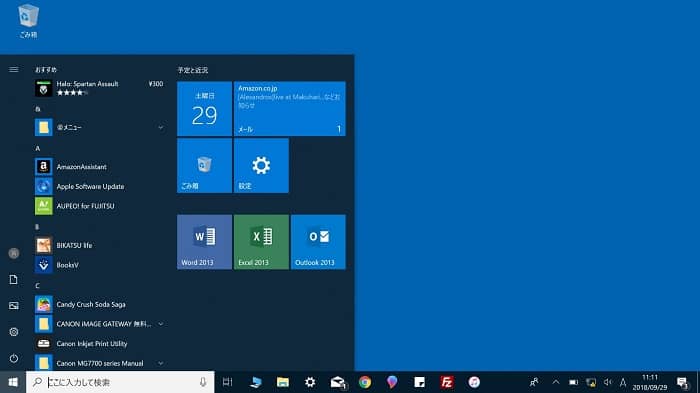Image resolution: width=700 pixels, height=393 pixels.
Task: Launch the Excel 2013 tile
Action: click(x=261, y=242)
